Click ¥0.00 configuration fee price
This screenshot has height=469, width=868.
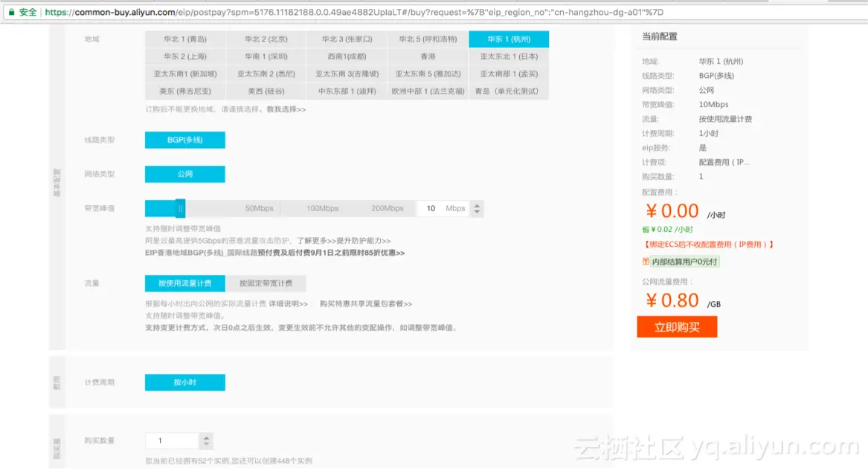coord(672,211)
